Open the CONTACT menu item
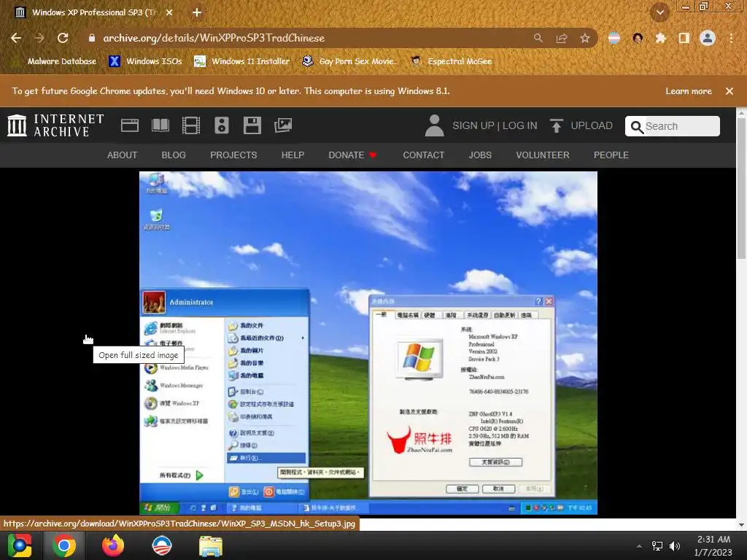 pyautogui.click(x=424, y=155)
